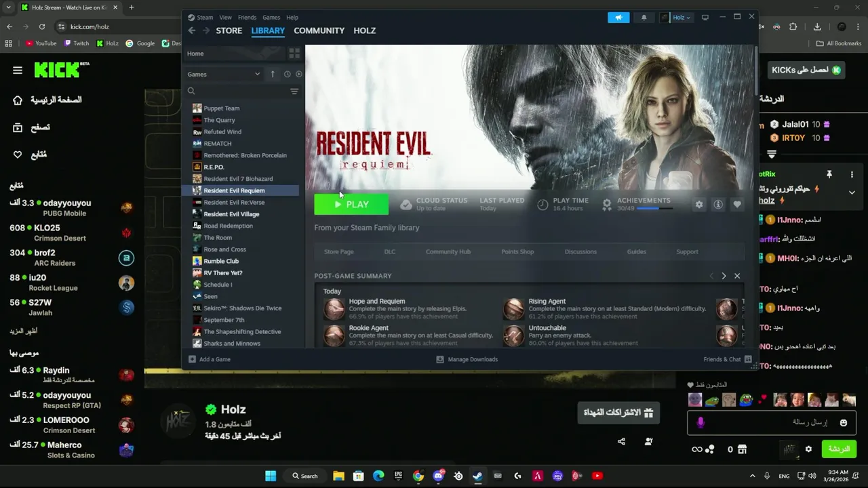868x488 pixels.
Task: Open Steam game settings gear icon
Action: point(699,204)
